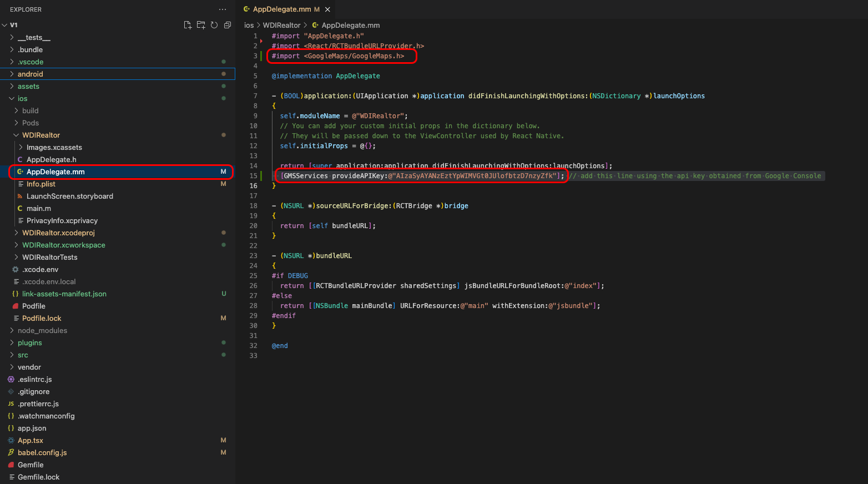The width and height of the screenshot is (868, 484).
Task: Click the React icon beside App.tsx
Action: (11, 441)
